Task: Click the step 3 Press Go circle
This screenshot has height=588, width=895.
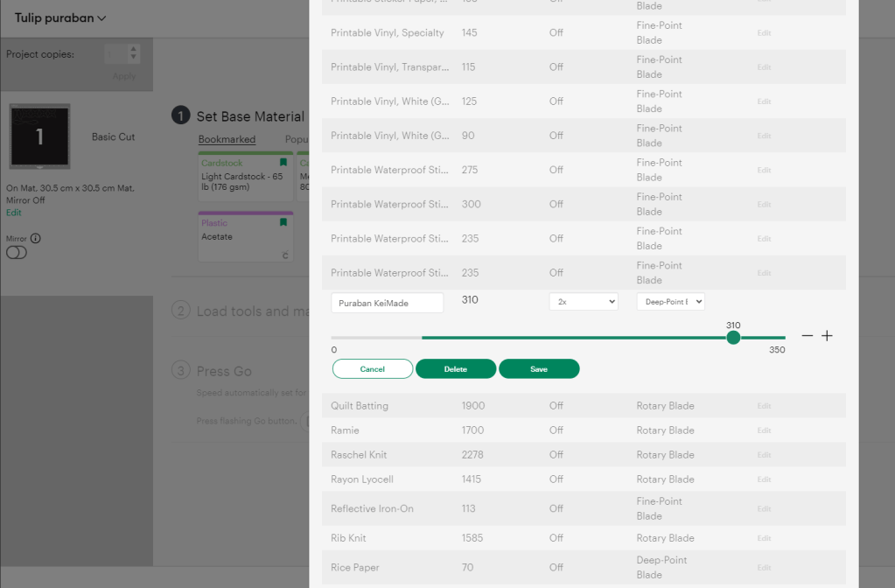Action: (180, 370)
